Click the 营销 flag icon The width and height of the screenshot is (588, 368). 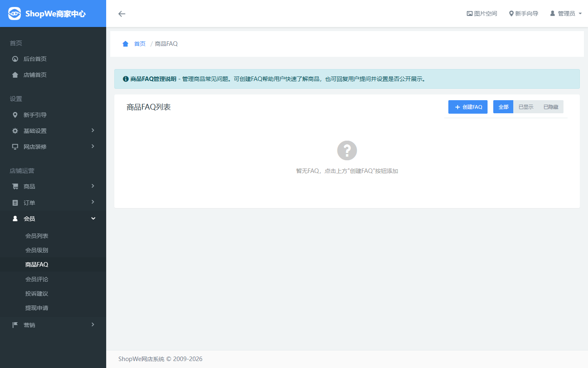[15, 325]
